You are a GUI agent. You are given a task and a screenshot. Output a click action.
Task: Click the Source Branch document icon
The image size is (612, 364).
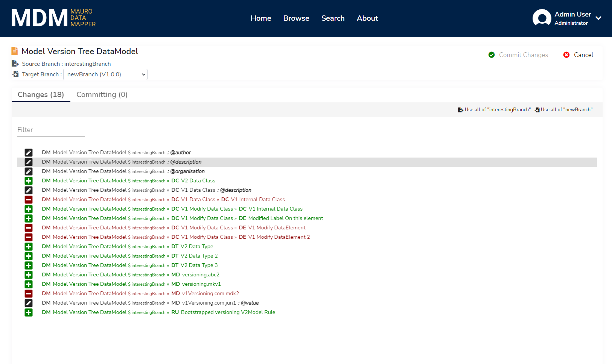click(15, 63)
